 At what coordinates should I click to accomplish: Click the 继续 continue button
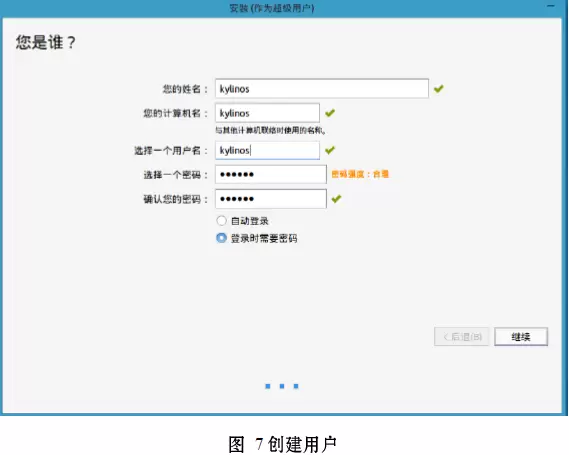(521, 337)
